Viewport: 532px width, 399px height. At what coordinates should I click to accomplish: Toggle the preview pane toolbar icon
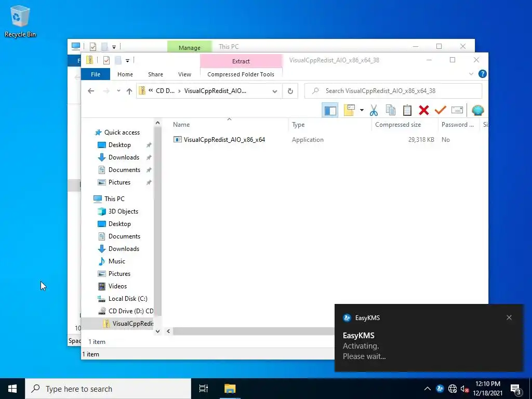tap(330, 110)
